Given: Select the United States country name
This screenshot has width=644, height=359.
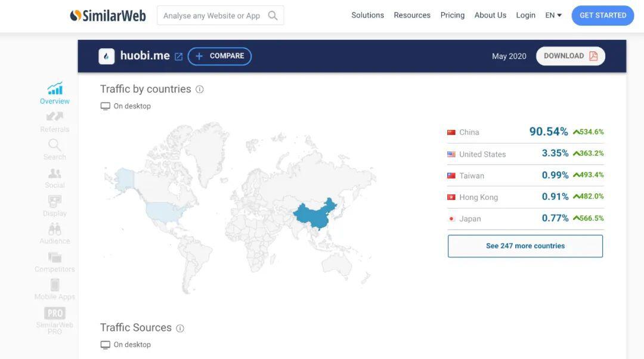Looking at the screenshot, I should coord(482,154).
